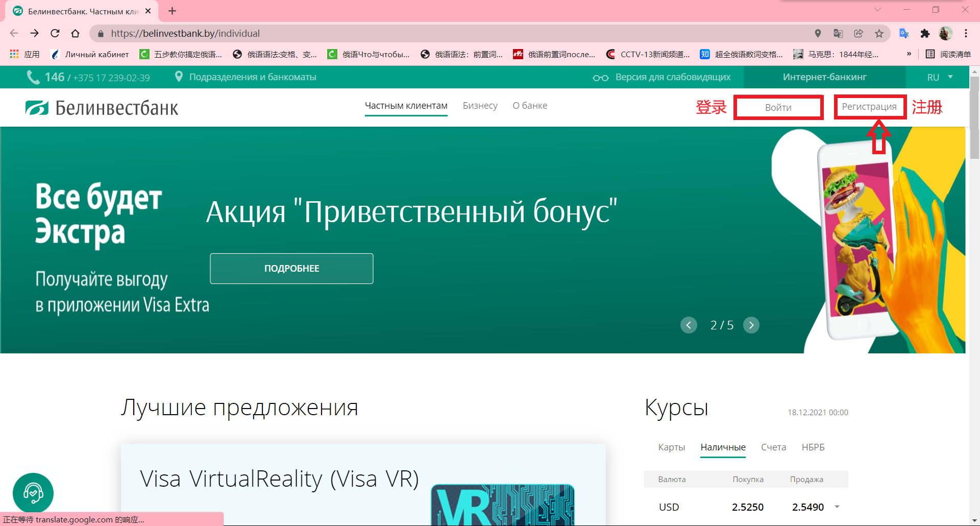Open the browser home page
Viewport: 980px width, 526px height.
tap(75, 33)
